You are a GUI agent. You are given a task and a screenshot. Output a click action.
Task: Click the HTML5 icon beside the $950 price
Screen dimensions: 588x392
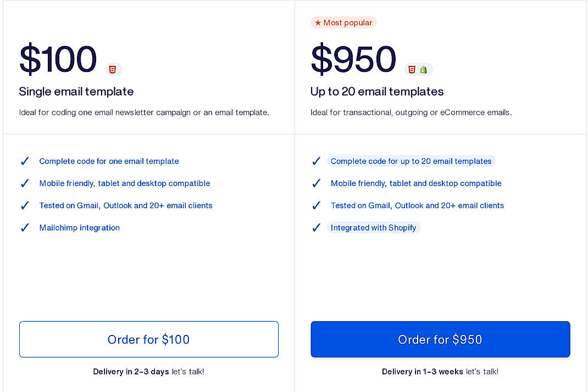[411, 69]
